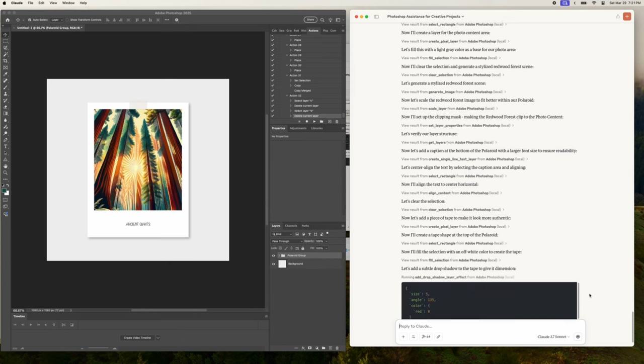Click the Photoshop Home icon
The image size is (644, 364).
pyautogui.click(x=7, y=20)
